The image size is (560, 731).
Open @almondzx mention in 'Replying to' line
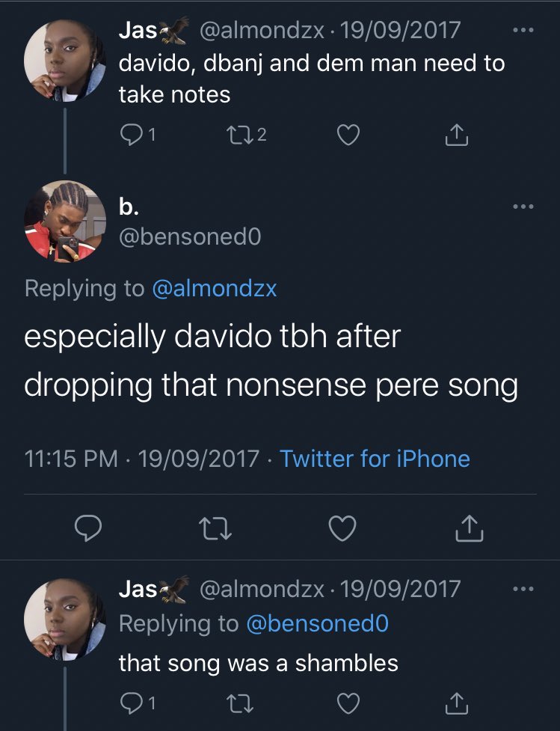(214, 289)
